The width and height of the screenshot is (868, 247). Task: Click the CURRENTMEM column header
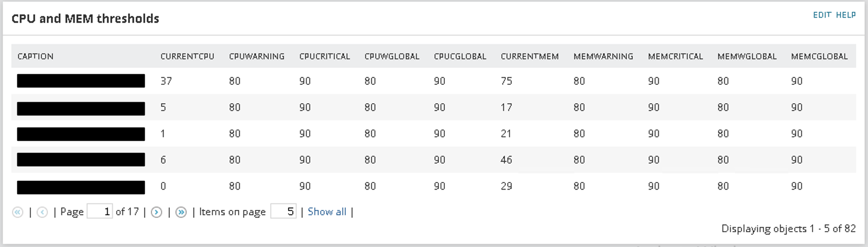pyautogui.click(x=530, y=56)
